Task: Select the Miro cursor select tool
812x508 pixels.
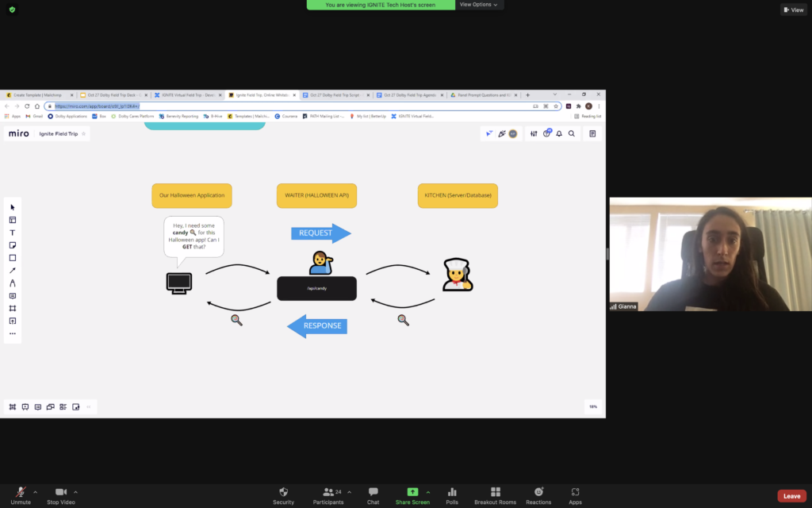Action: 13,207
